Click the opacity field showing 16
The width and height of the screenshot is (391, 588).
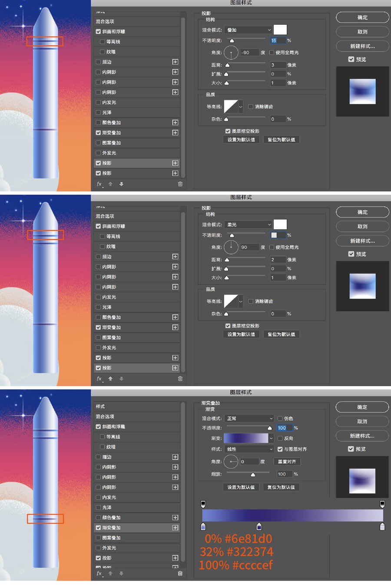(278, 40)
